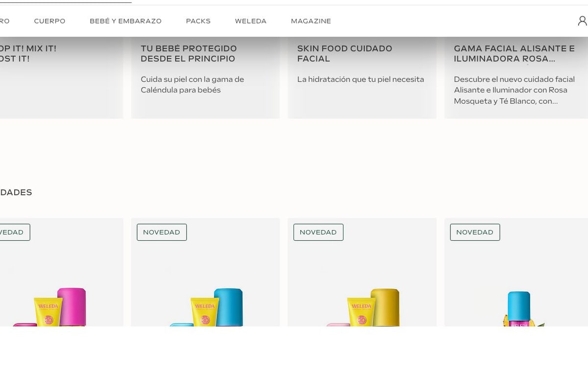Click NOVEDAD badge on roll-on product

point(475,232)
